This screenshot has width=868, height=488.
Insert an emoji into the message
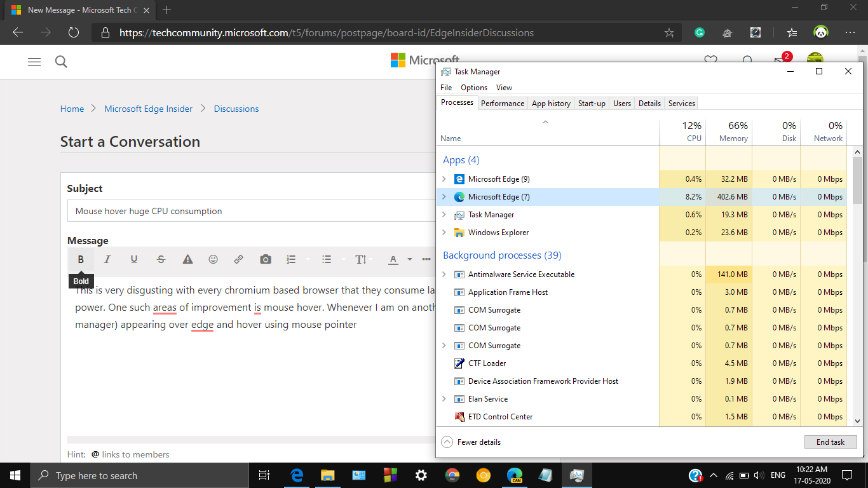tap(213, 259)
